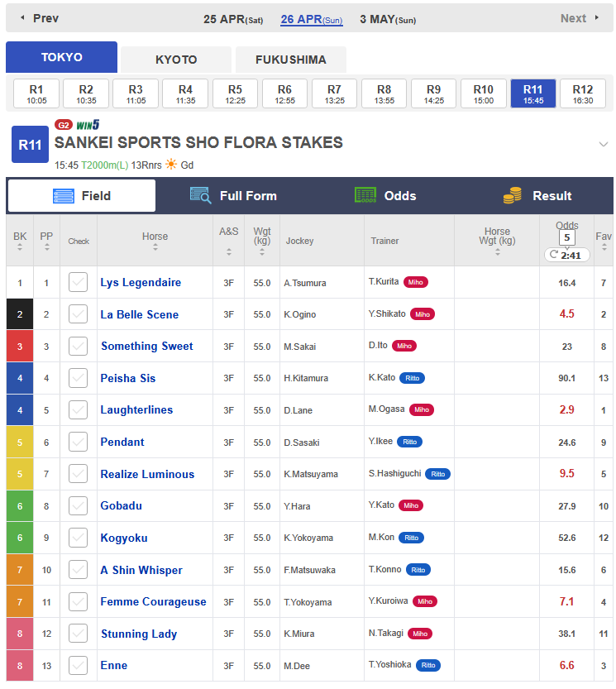616x689 pixels.
Task: Check the box for Peisha Sis
Action: (78, 378)
